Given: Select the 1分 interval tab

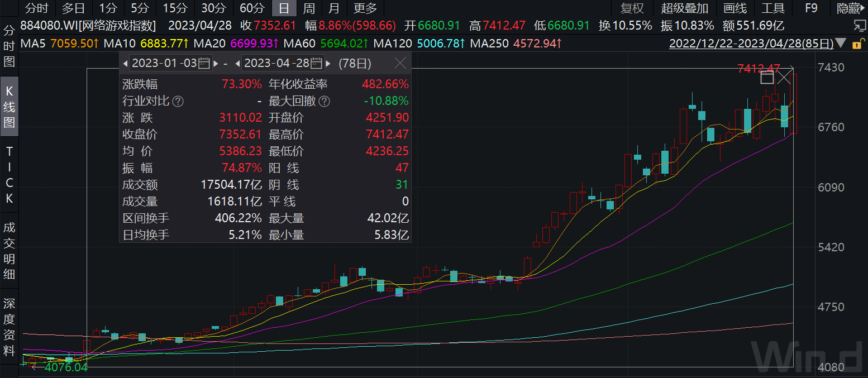Looking at the screenshot, I should [x=108, y=8].
